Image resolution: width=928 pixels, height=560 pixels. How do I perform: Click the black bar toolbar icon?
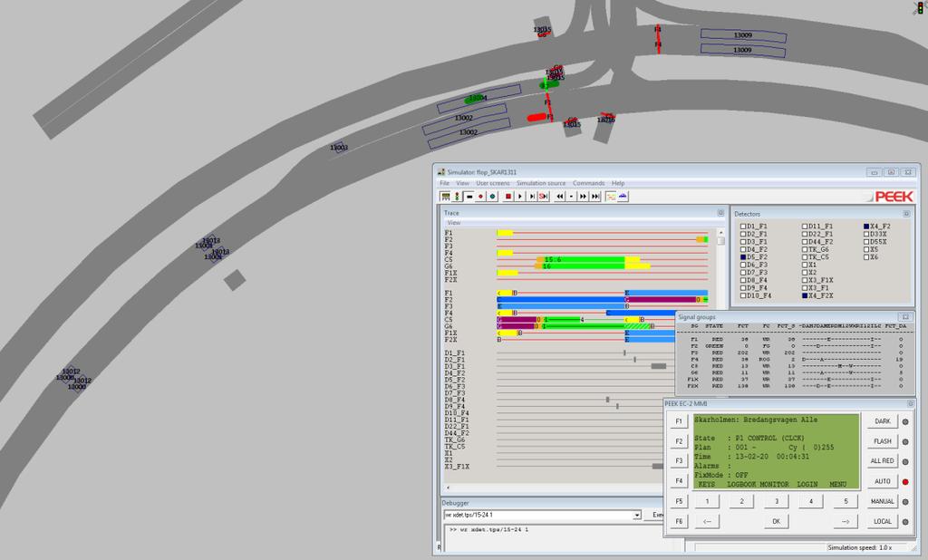[x=469, y=197]
